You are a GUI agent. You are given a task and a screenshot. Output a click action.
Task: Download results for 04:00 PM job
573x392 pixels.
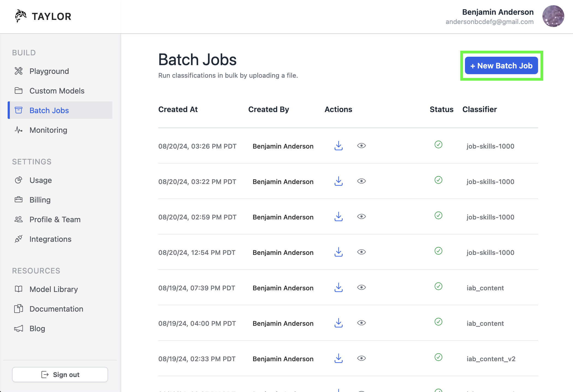pos(339,323)
